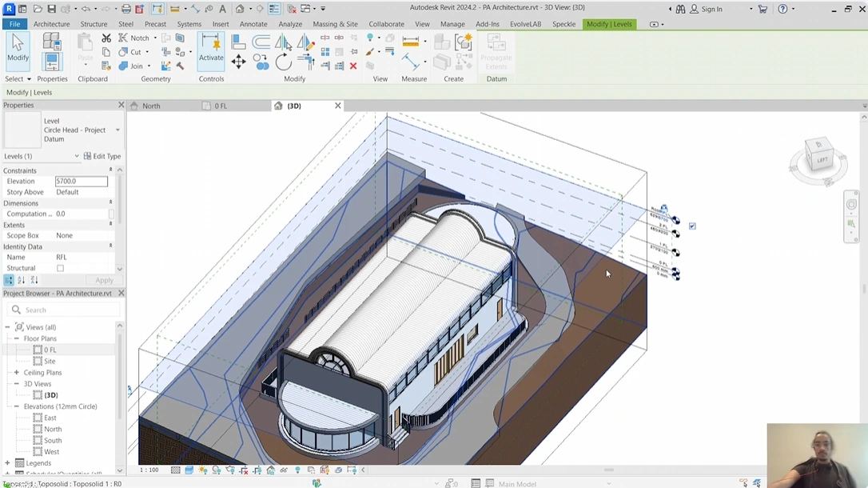This screenshot has height=488, width=868.
Task: Click the ViewCube LEFT face
Action: point(822,160)
